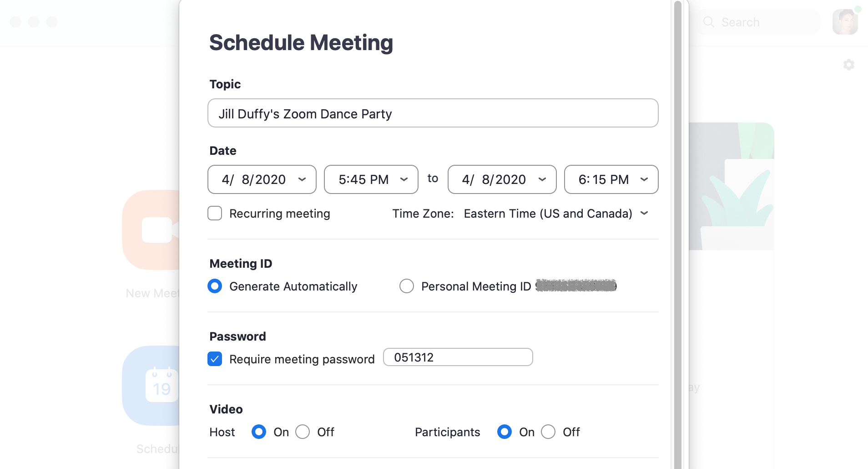Viewport: 868px width, 469px height.
Task: Open the end date 4/8/2020 dropdown
Action: (x=502, y=179)
